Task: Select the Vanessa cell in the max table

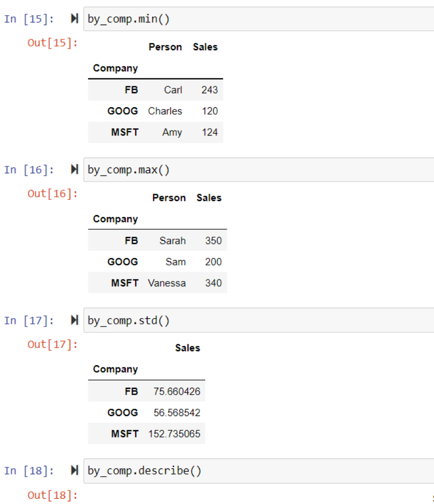Action: point(166,283)
